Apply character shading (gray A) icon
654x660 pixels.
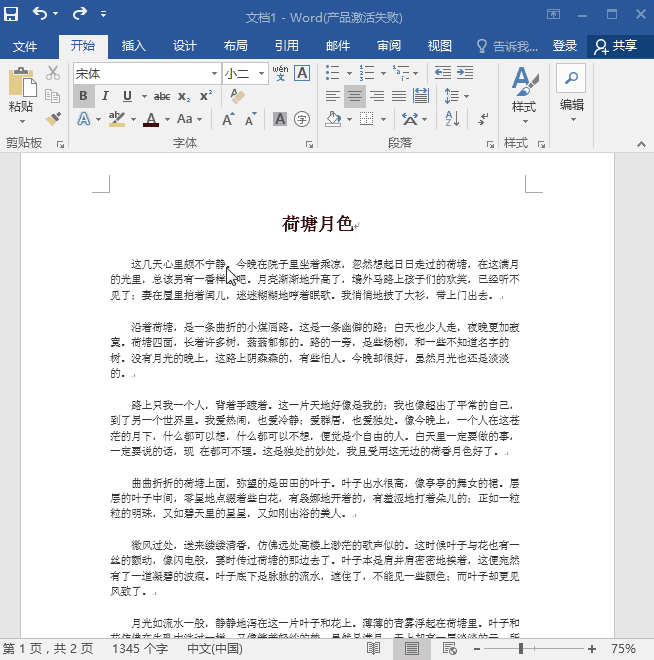tap(280, 119)
